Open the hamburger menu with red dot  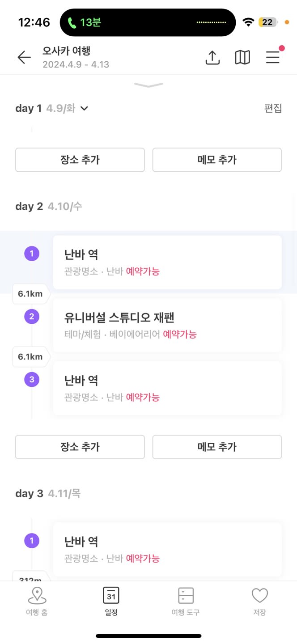pos(273,56)
